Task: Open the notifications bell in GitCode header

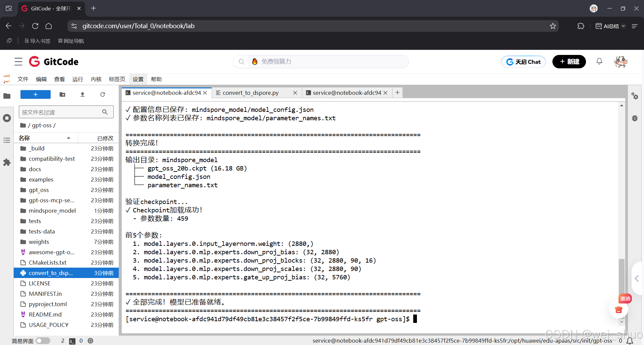Action: click(x=599, y=61)
